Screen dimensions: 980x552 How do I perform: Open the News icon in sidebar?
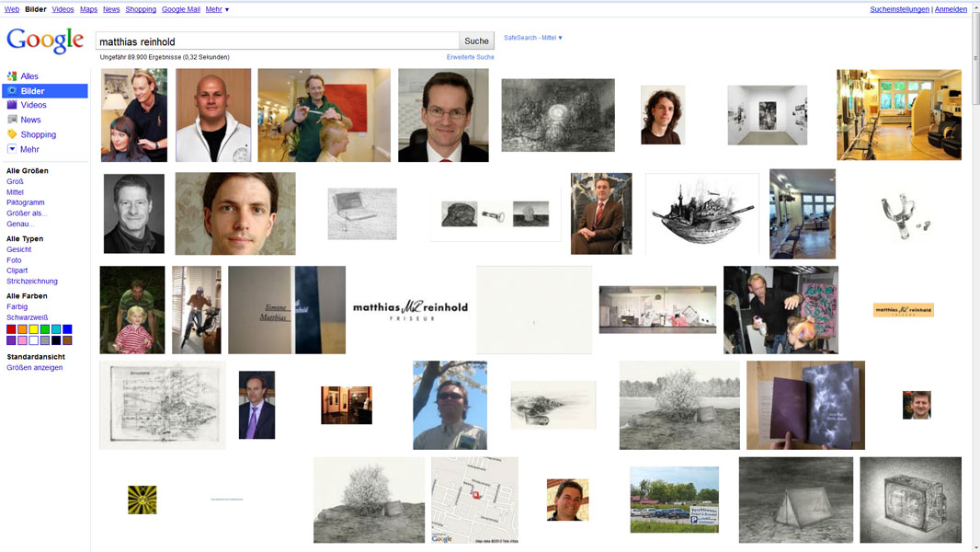coord(12,120)
